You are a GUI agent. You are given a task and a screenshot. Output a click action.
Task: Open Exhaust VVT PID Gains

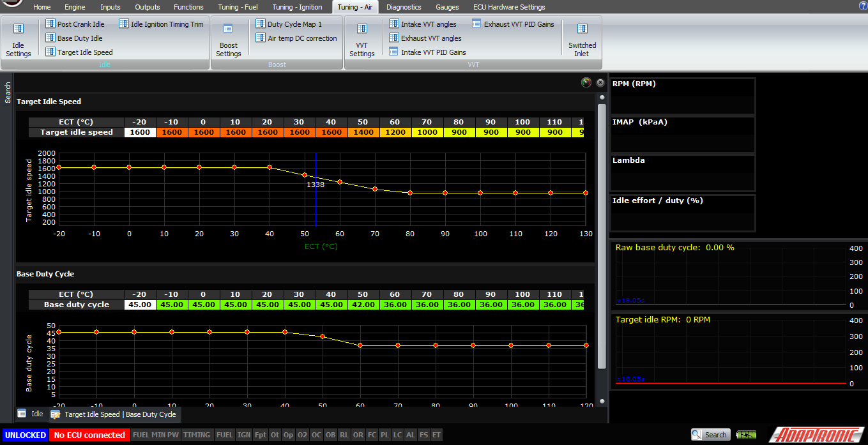514,24
